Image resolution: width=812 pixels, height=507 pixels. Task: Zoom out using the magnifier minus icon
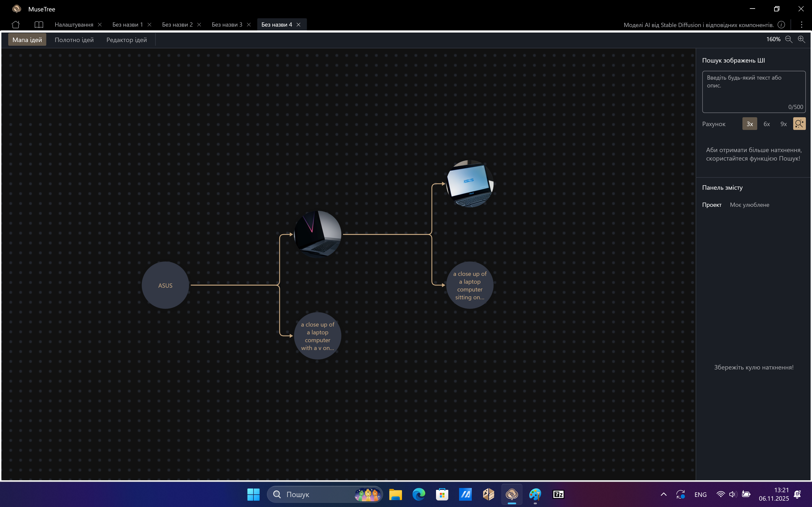pyautogui.click(x=789, y=39)
